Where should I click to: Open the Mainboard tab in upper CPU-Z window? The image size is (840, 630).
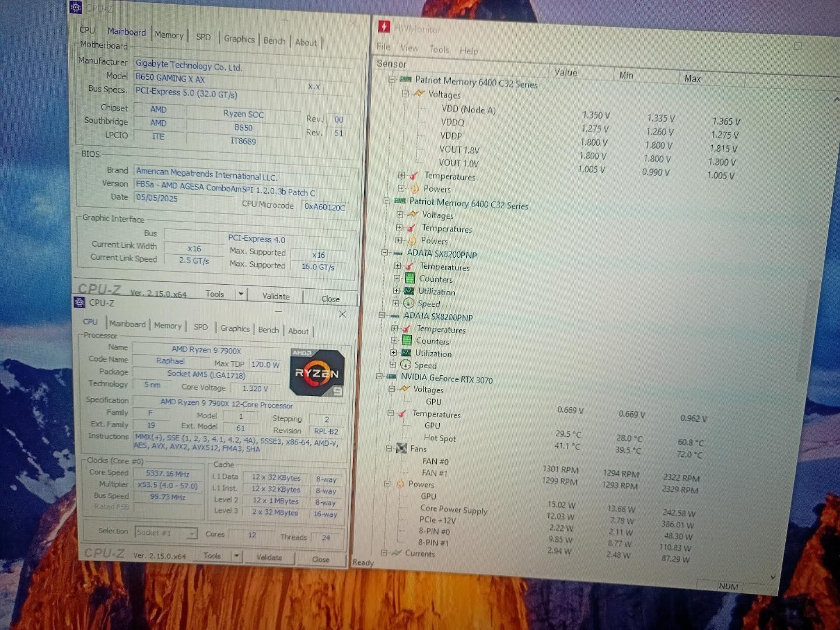click(127, 32)
